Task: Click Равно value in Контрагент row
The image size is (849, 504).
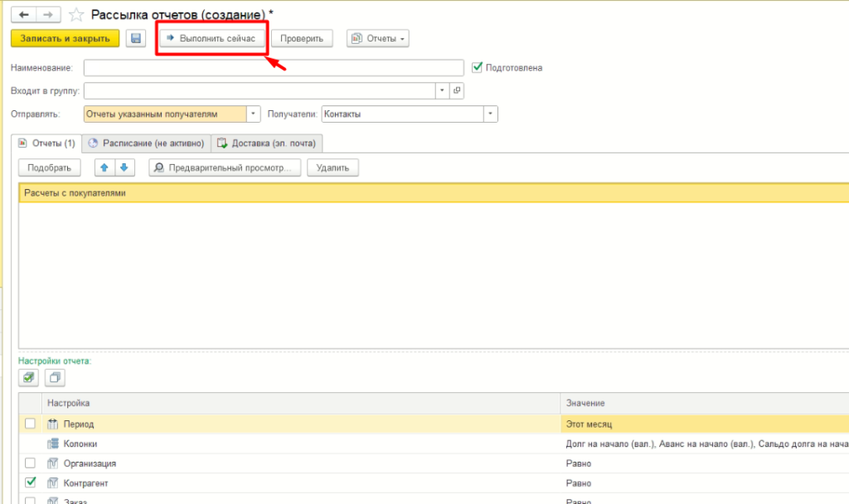Action: 578,483
